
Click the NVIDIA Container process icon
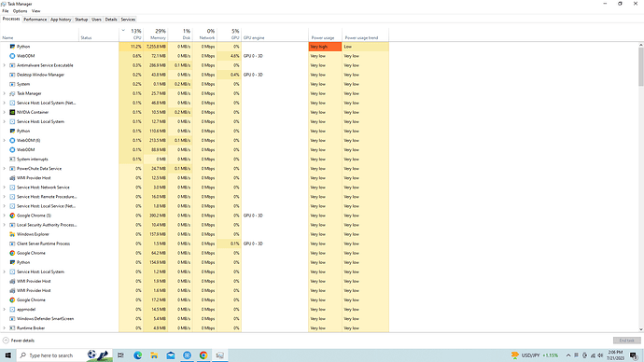coord(12,112)
